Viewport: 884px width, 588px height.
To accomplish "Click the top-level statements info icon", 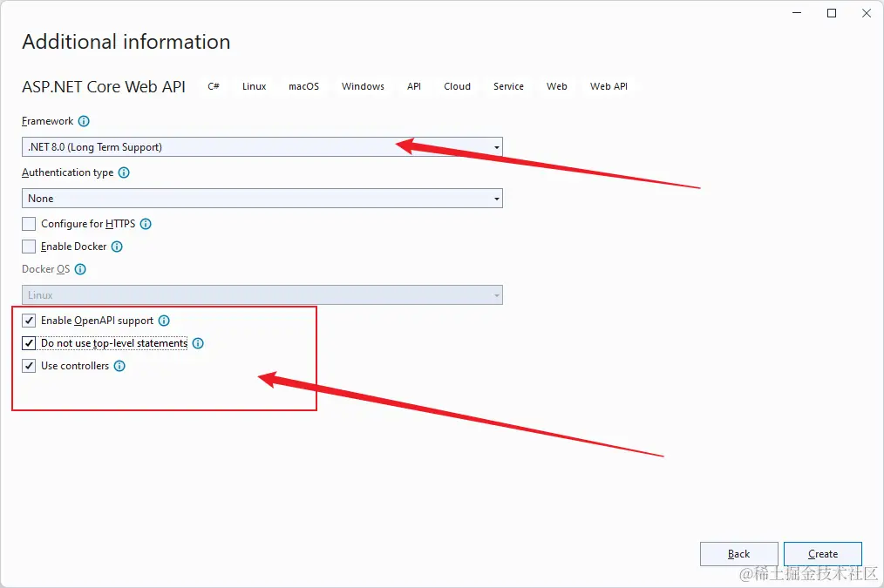I will point(198,343).
